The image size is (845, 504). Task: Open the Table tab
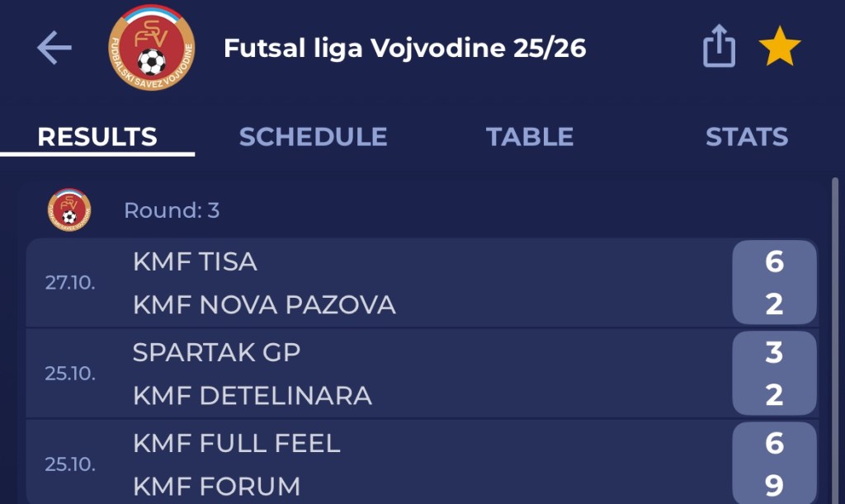[x=530, y=137]
